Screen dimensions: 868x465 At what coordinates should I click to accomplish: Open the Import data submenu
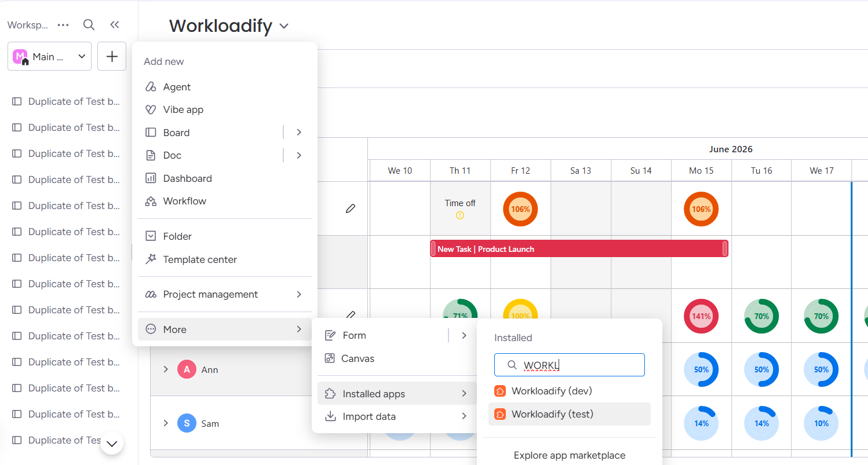397,416
